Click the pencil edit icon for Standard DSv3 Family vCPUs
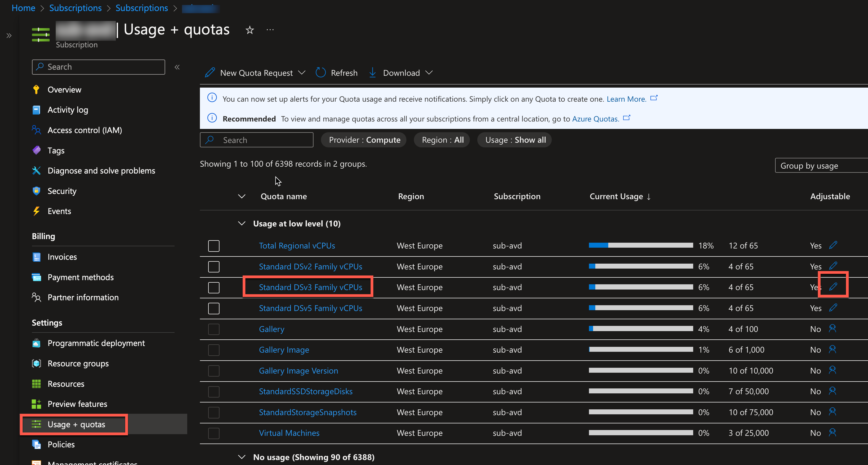 point(833,286)
